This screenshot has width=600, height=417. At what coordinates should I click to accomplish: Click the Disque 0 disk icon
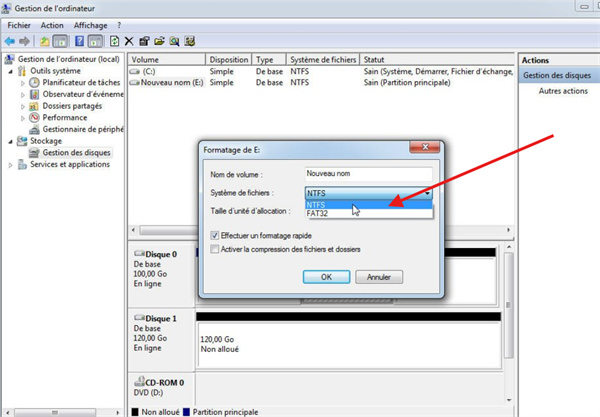pyautogui.click(x=139, y=254)
